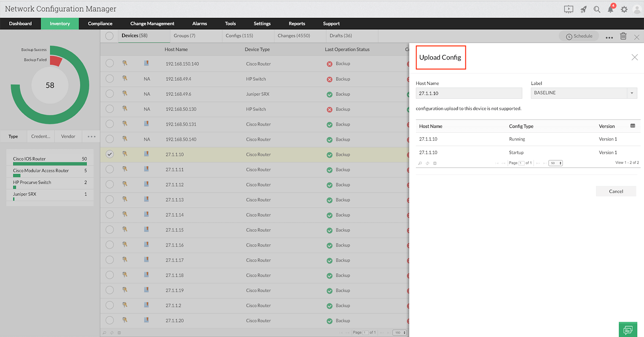Click the select-all circle above the device list
This screenshot has height=337, width=644.
coord(109,36)
